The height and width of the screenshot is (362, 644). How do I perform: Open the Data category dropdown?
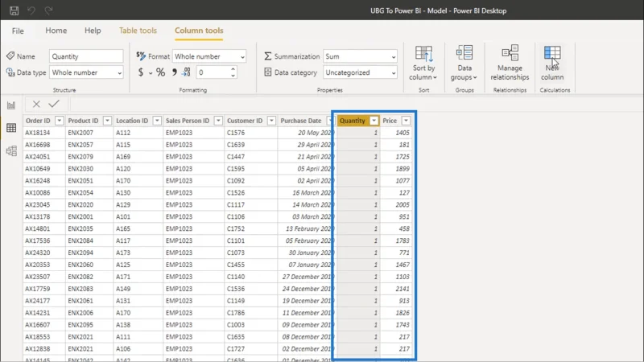[x=360, y=72]
